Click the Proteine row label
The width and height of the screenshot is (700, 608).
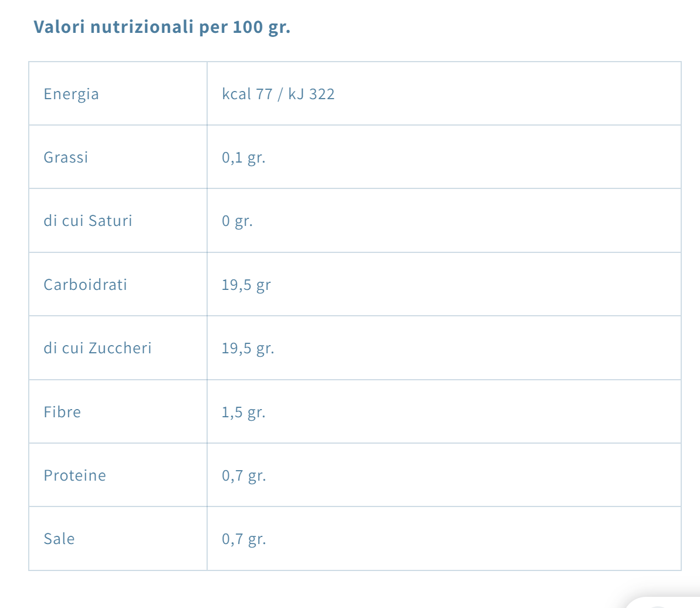(75, 475)
